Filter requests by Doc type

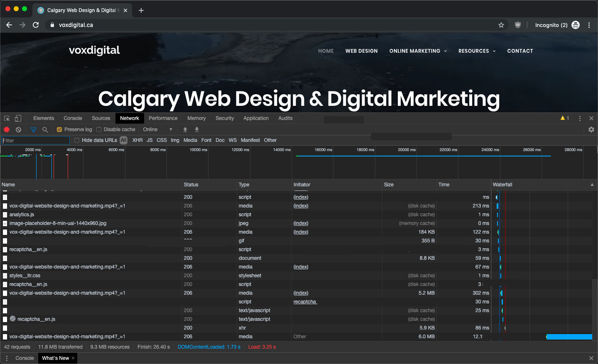click(220, 140)
